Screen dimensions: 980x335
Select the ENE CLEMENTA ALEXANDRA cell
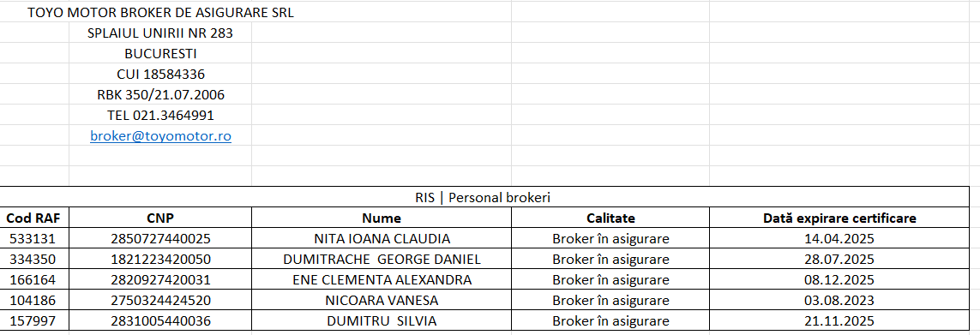[382, 280]
